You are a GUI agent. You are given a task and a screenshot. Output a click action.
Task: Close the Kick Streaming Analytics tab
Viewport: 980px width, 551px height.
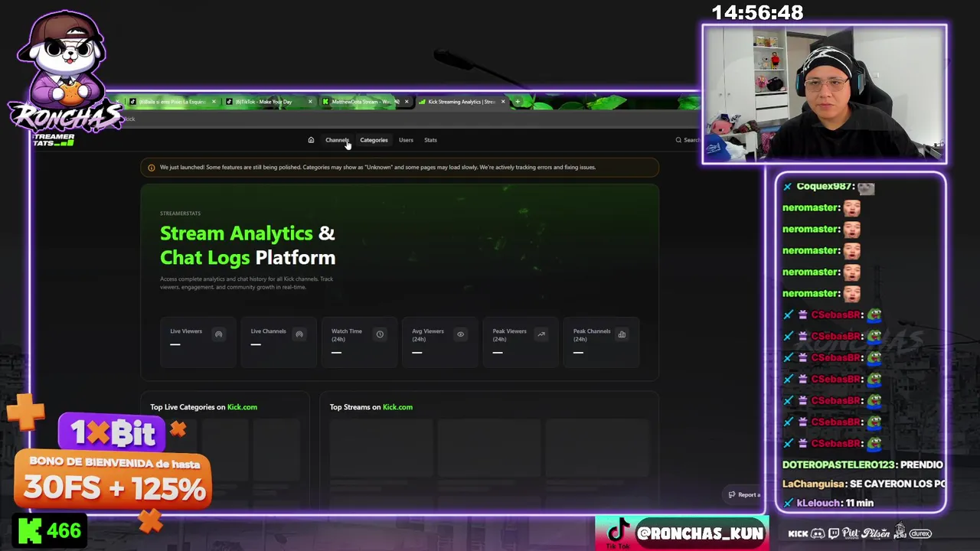click(x=503, y=102)
